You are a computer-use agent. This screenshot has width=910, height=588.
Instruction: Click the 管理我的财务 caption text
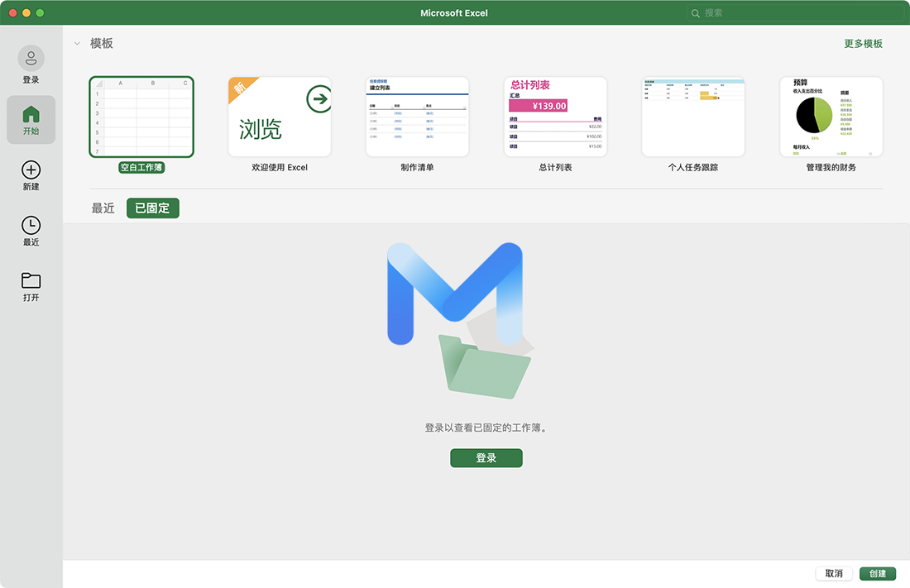point(831,167)
